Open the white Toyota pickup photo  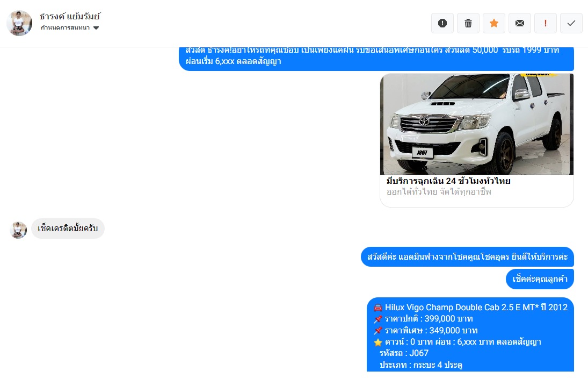point(477,124)
